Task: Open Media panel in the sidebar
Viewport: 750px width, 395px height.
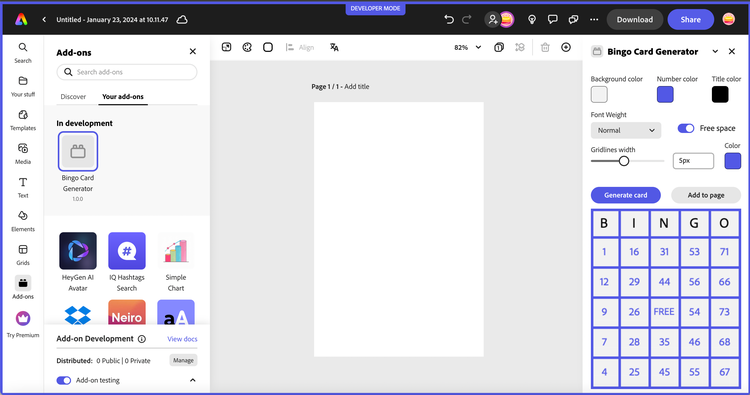Action: click(x=23, y=154)
